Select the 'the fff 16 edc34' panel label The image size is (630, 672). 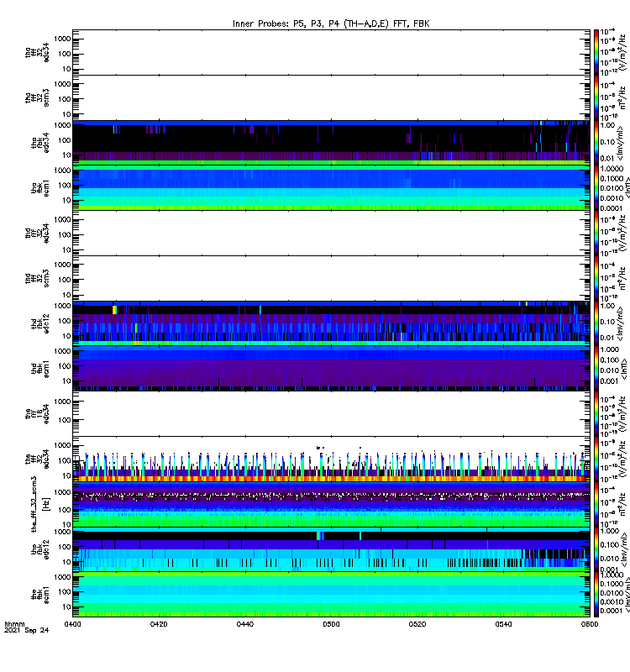coord(37,414)
